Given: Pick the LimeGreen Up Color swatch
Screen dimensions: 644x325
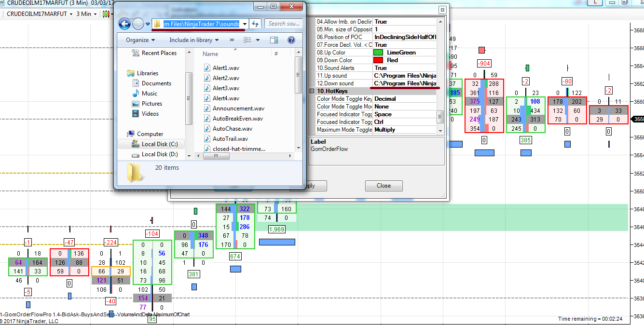Looking at the screenshot, I should point(379,53).
